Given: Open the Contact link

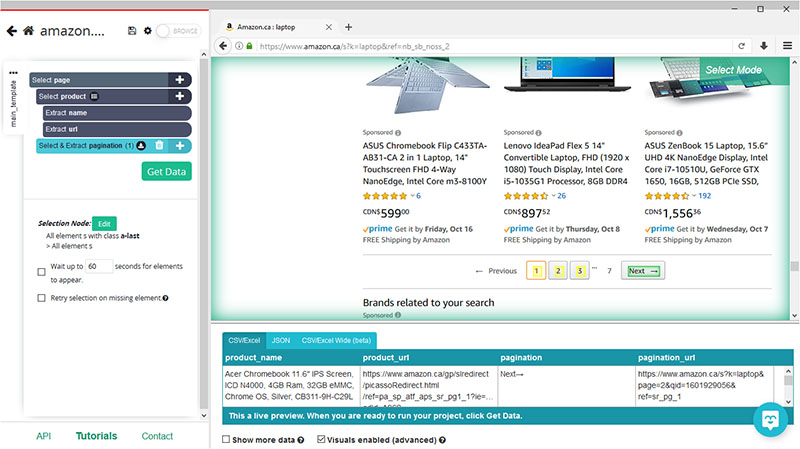Looking at the screenshot, I should [157, 436].
